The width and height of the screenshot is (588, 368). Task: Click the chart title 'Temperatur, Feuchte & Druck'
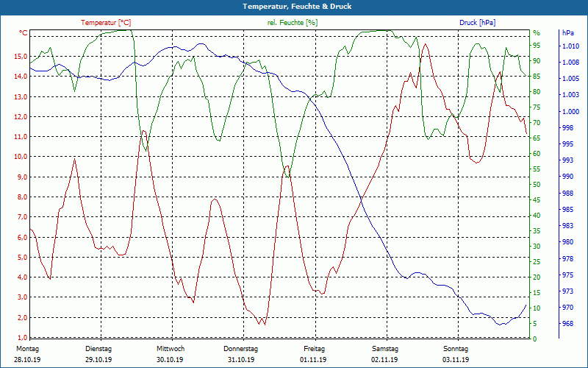tap(297, 7)
